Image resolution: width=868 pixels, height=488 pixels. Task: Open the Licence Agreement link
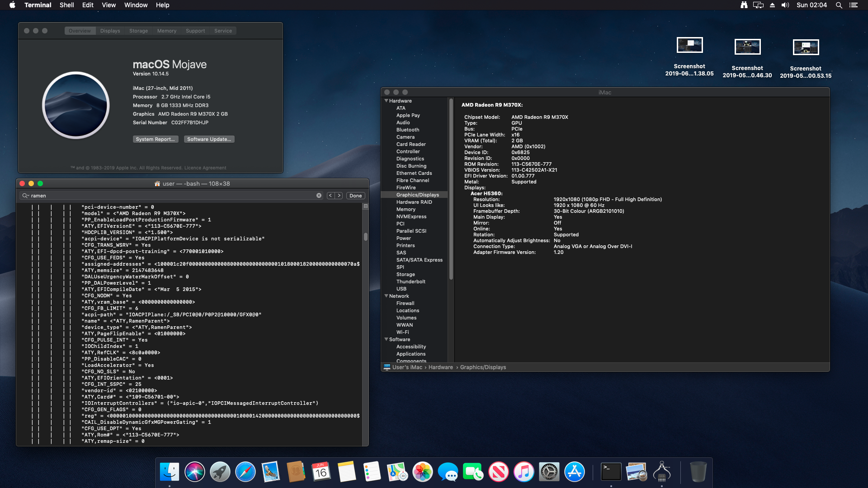(x=205, y=168)
